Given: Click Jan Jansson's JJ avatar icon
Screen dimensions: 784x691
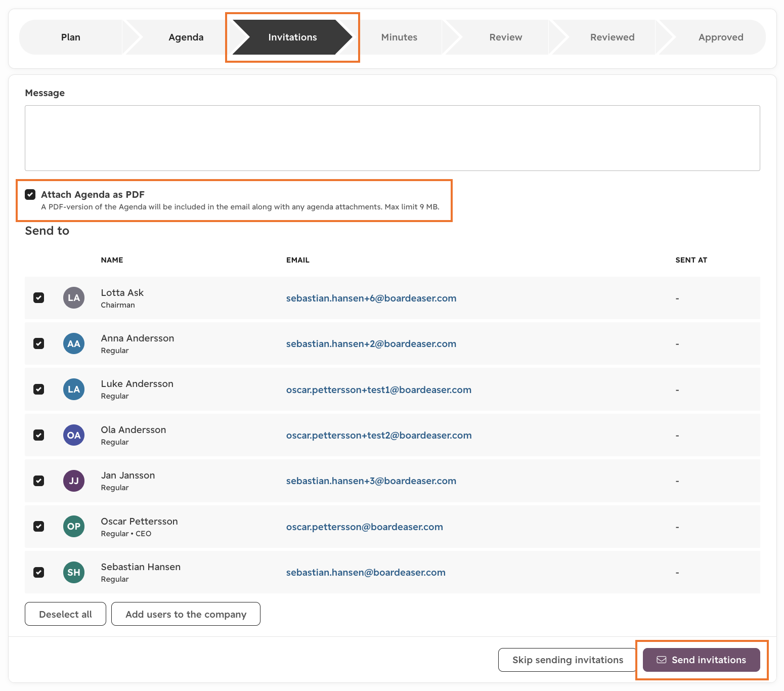Looking at the screenshot, I should tap(74, 481).
